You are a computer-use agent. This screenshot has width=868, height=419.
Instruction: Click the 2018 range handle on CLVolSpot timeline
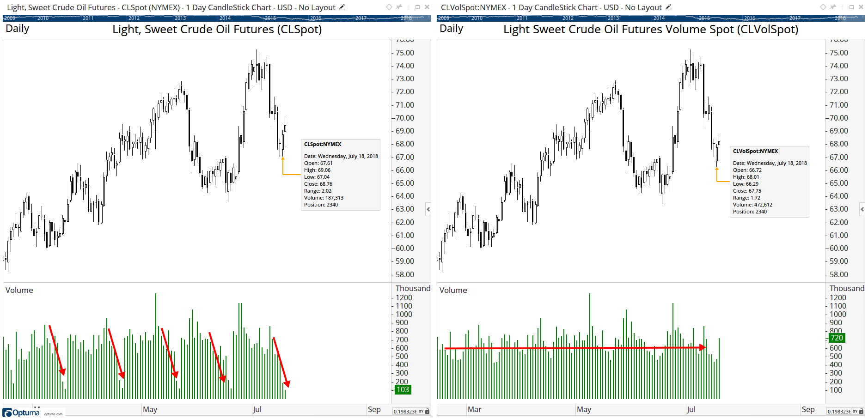pos(840,18)
